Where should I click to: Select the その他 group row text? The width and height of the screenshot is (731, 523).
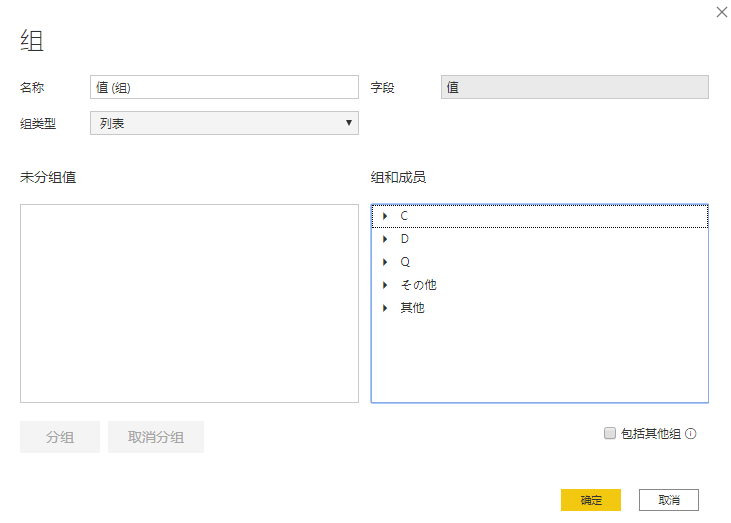point(419,285)
